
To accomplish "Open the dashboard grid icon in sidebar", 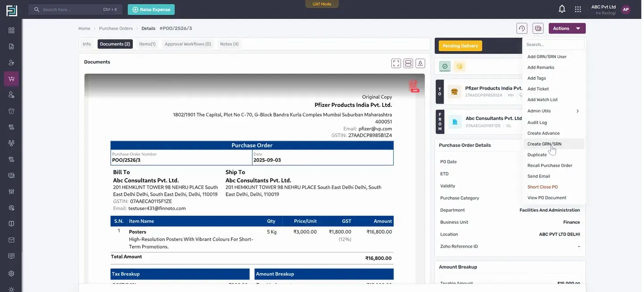I will (11, 30).
